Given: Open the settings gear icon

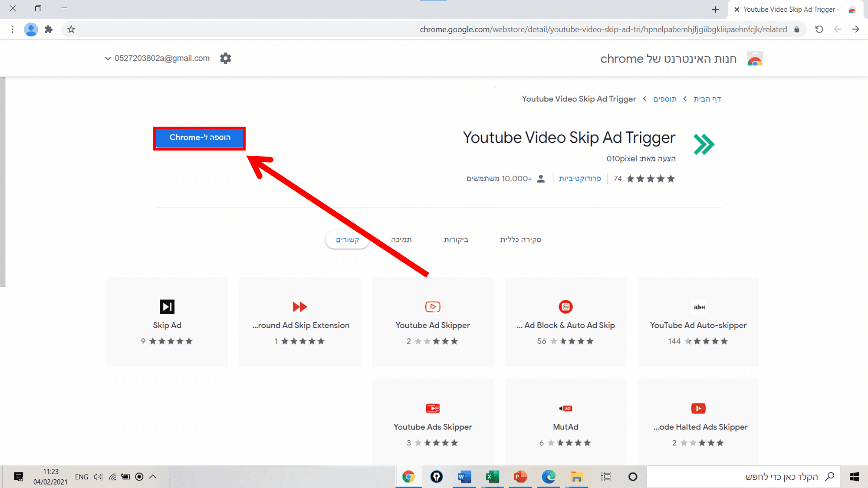Looking at the screenshot, I should 226,59.
